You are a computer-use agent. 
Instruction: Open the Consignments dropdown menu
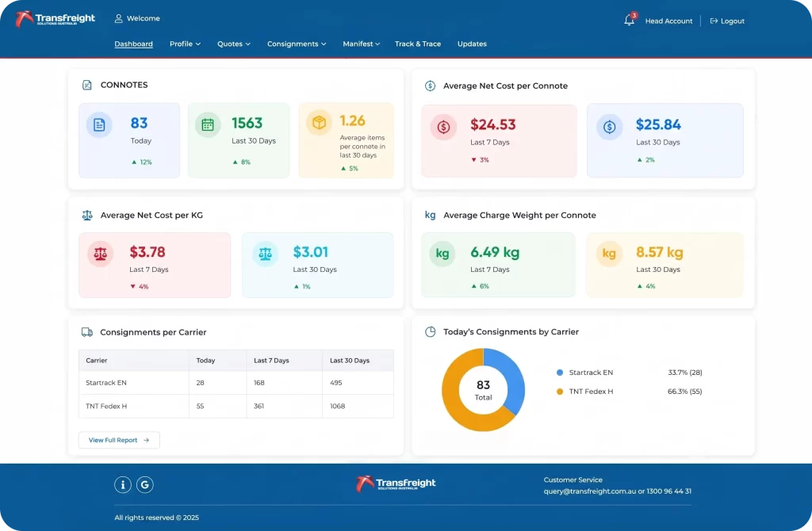[x=297, y=44]
